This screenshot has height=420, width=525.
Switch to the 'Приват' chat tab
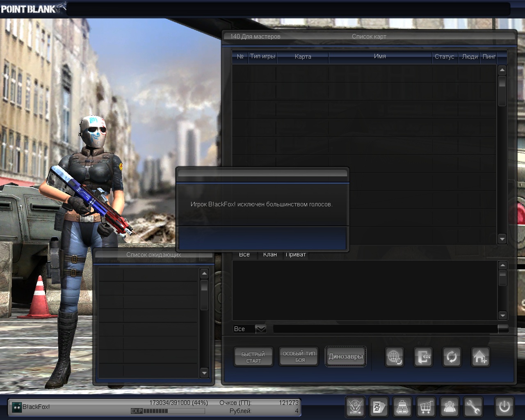pos(296,255)
